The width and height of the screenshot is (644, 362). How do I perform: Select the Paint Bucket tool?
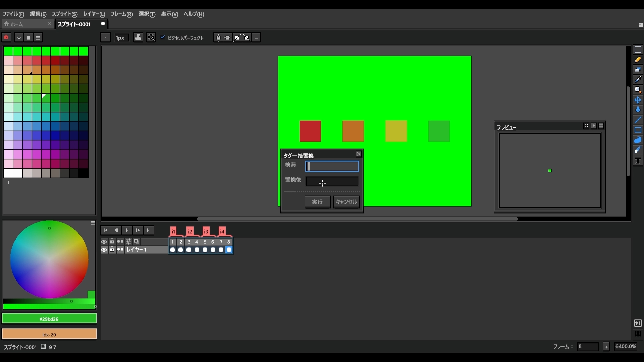click(x=638, y=109)
